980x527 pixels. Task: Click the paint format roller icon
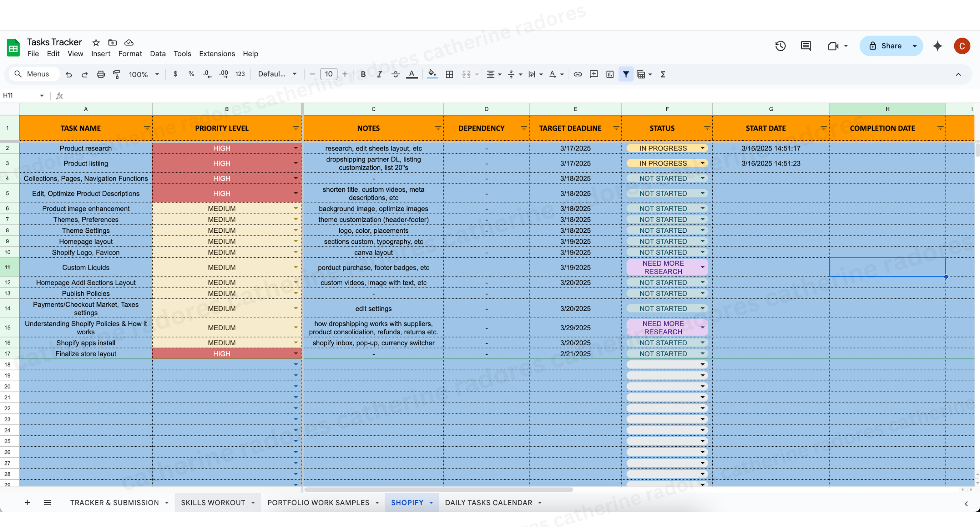click(117, 74)
